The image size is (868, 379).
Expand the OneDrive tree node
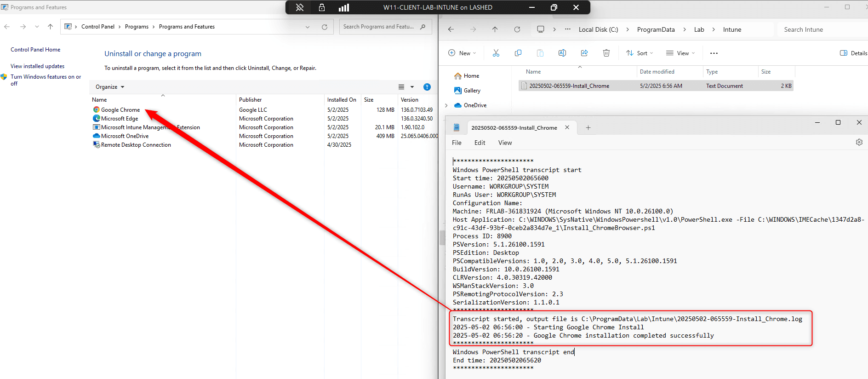point(446,105)
